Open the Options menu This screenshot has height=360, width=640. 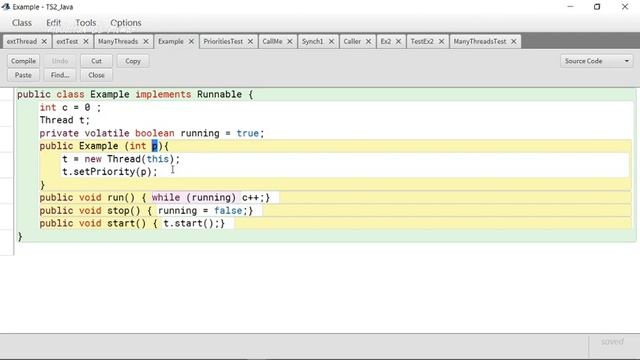tap(126, 23)
